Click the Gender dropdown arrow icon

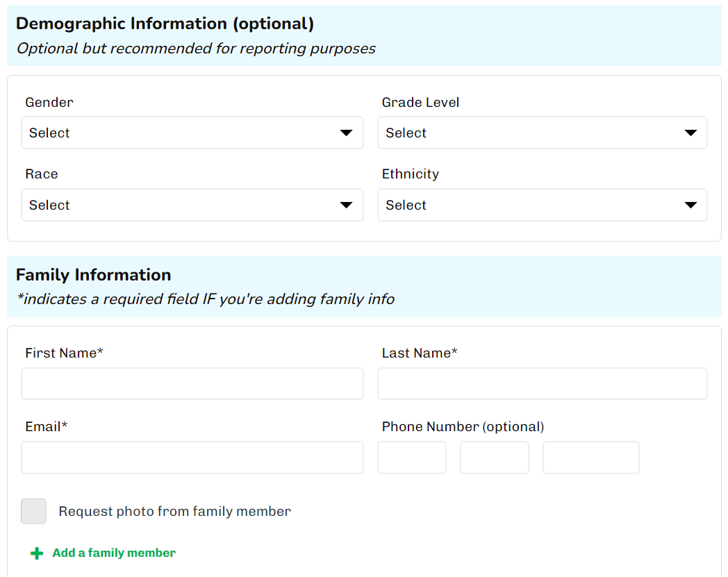[346, 133]
